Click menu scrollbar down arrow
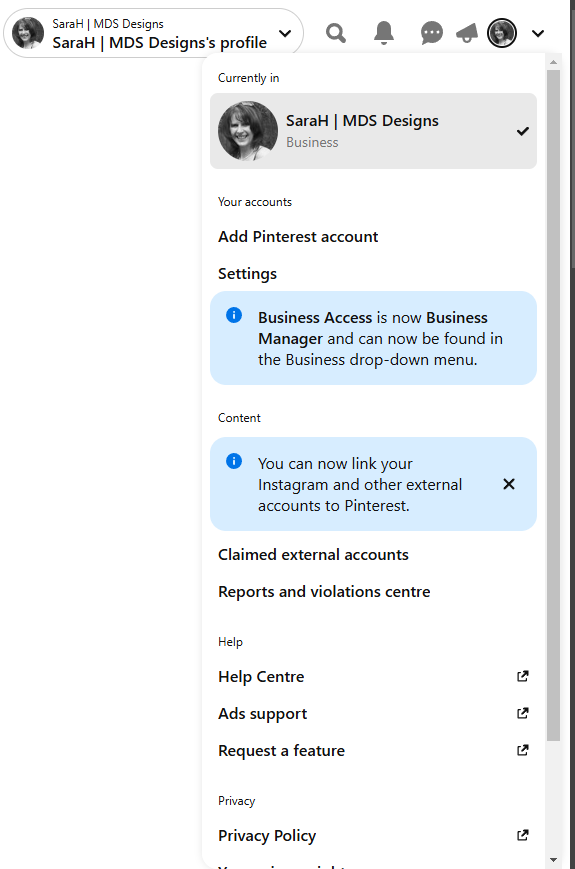575x869 pixels. pyautogui.click(x=553, y=861)
